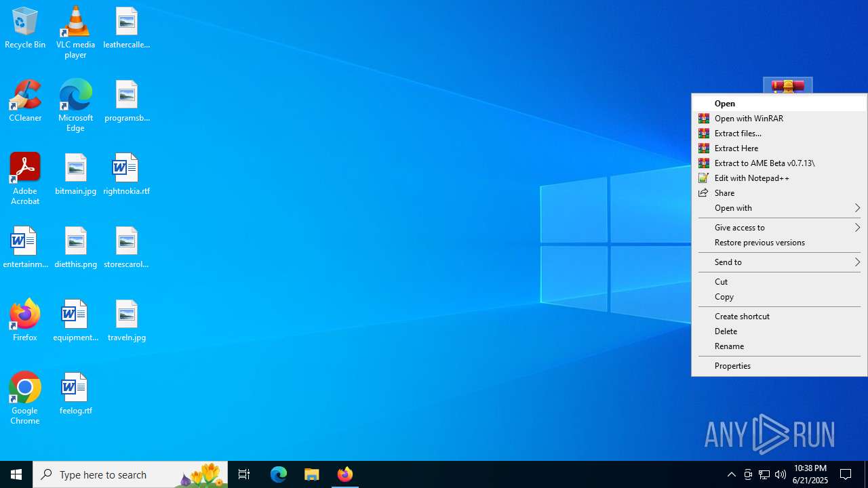868x488 pixels.
Task: Choose Extract files... in context menu
Action: click(x=779, y=134)
